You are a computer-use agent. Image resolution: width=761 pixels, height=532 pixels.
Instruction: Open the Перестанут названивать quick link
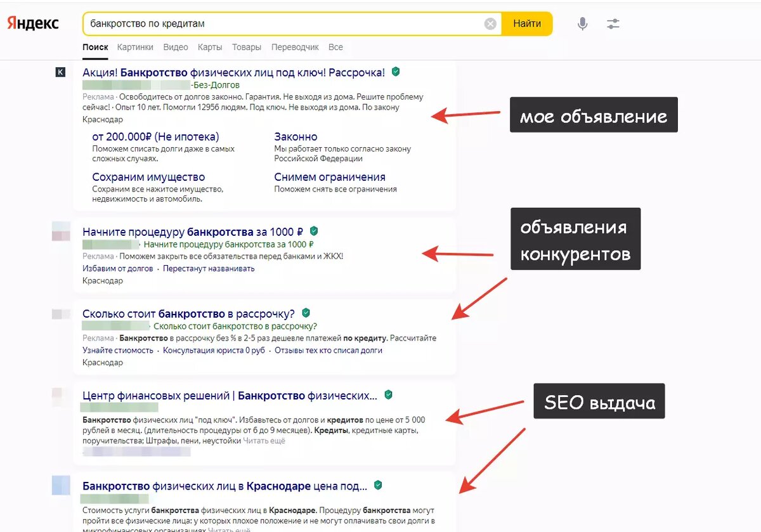209,268
